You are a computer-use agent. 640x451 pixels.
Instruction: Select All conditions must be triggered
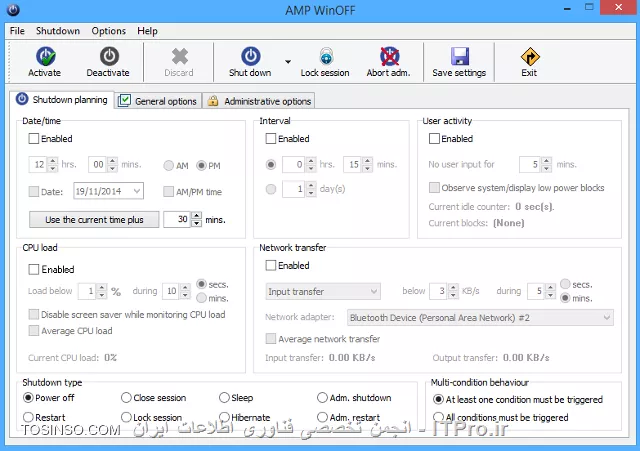coord(438,417)
